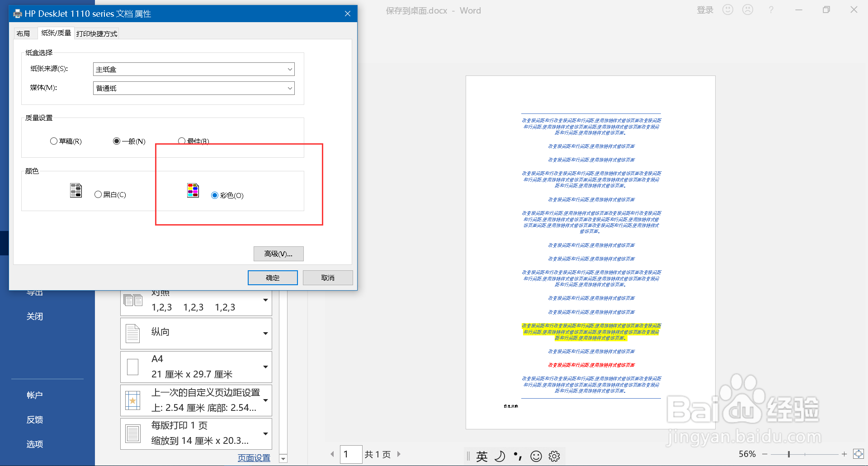
Task: Go to next page arrow in preview
Action: [399, 454]
